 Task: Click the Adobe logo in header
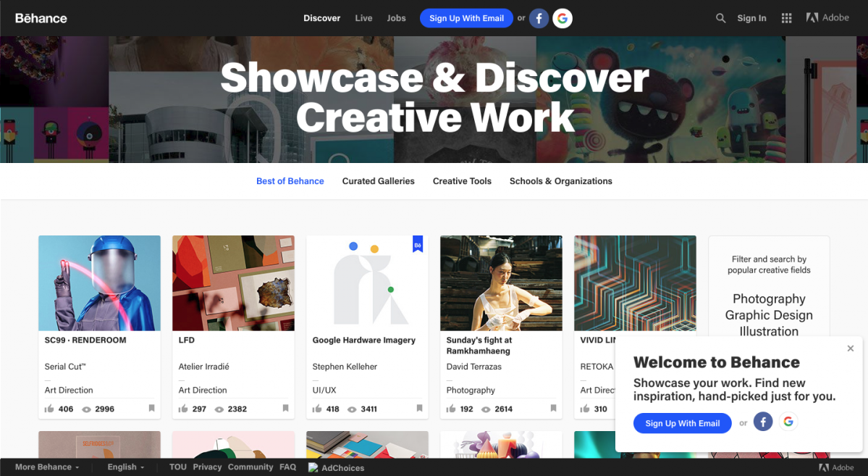[827, 17]
